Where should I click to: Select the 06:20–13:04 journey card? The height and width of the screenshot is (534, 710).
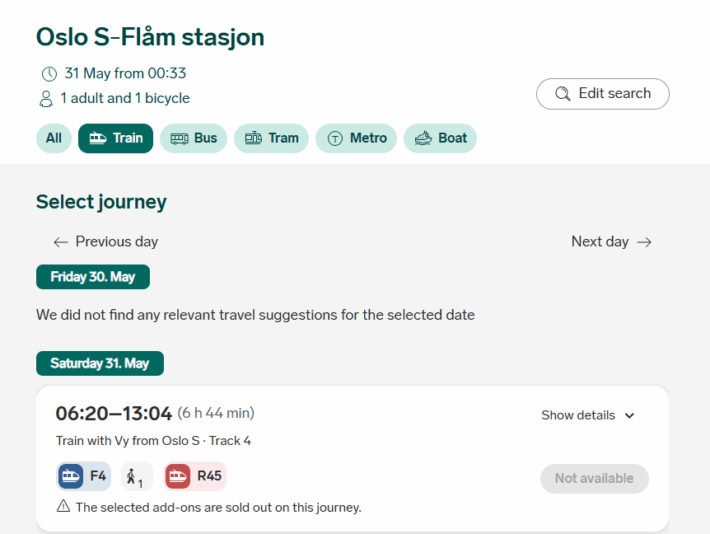[x=300, y=440]
